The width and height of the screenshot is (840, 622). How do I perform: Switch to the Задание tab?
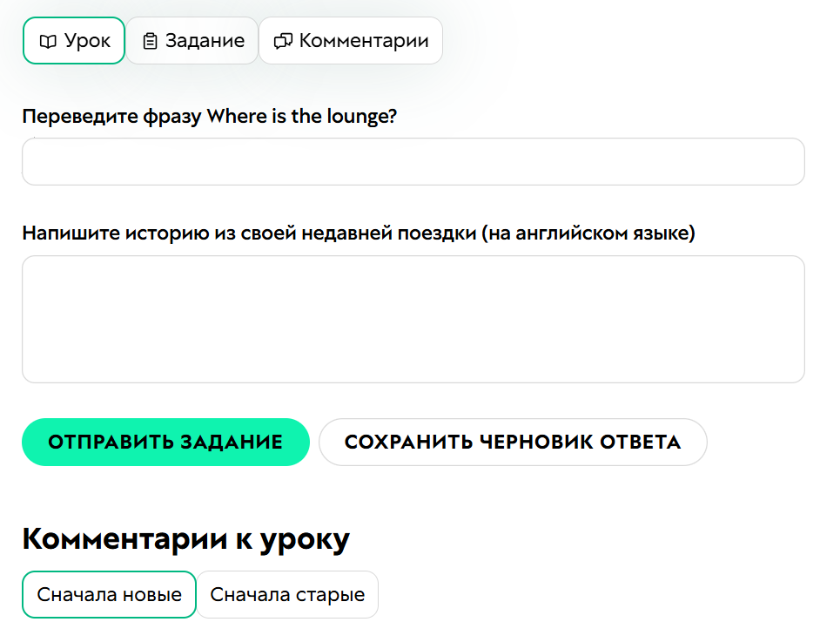(x=192, y=40)
